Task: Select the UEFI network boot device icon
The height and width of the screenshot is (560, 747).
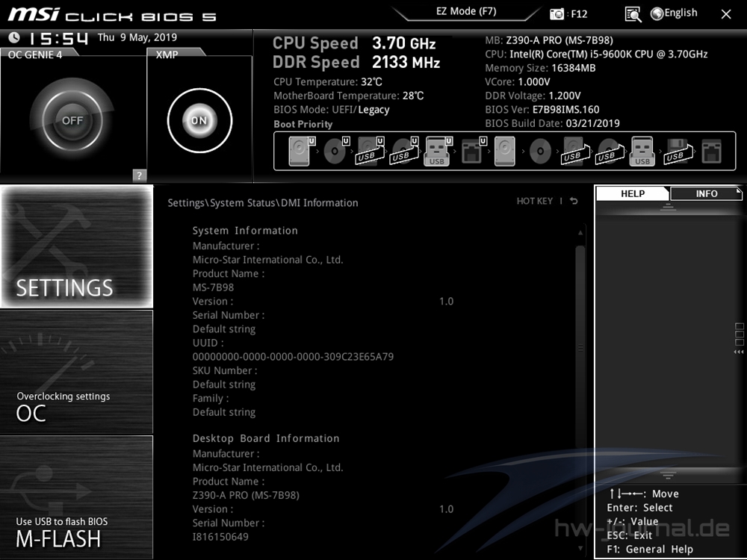Action: (474, 151)
